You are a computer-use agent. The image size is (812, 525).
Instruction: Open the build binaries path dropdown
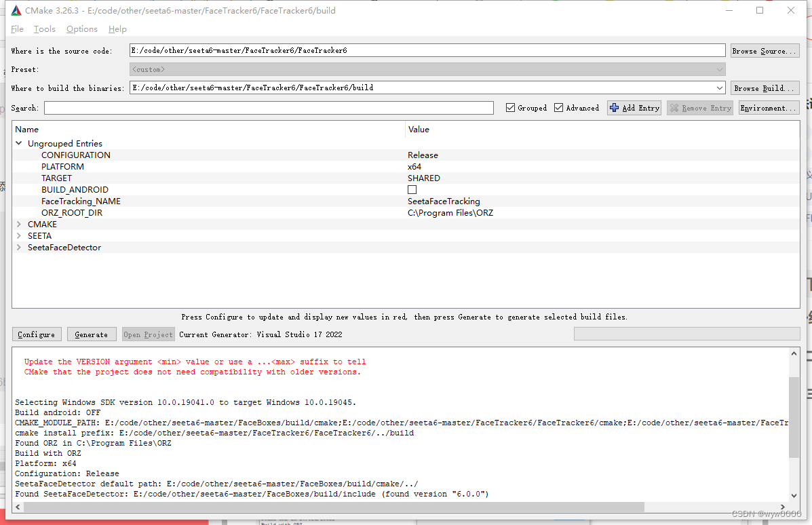[719, 87]
